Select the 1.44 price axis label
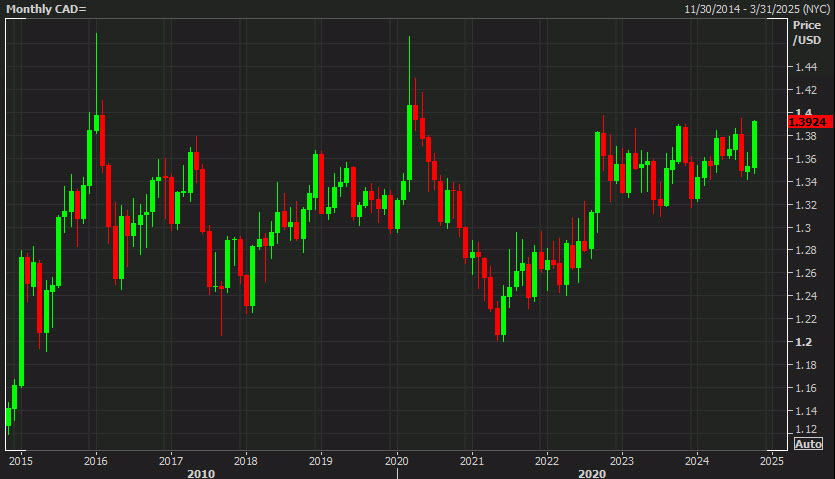 pyautogui.click(x=806, y=67)
